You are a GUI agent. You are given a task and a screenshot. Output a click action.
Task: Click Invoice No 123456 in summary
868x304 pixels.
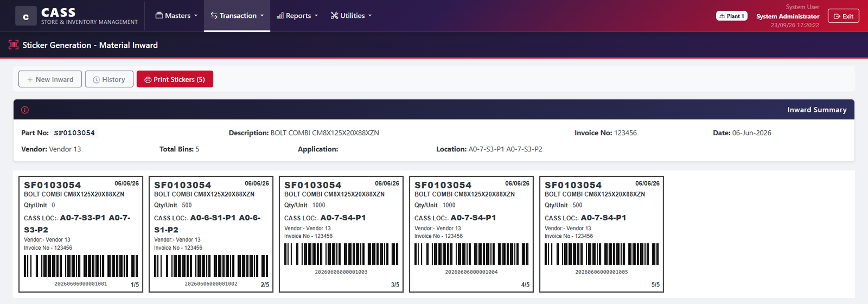click(626, 133)
